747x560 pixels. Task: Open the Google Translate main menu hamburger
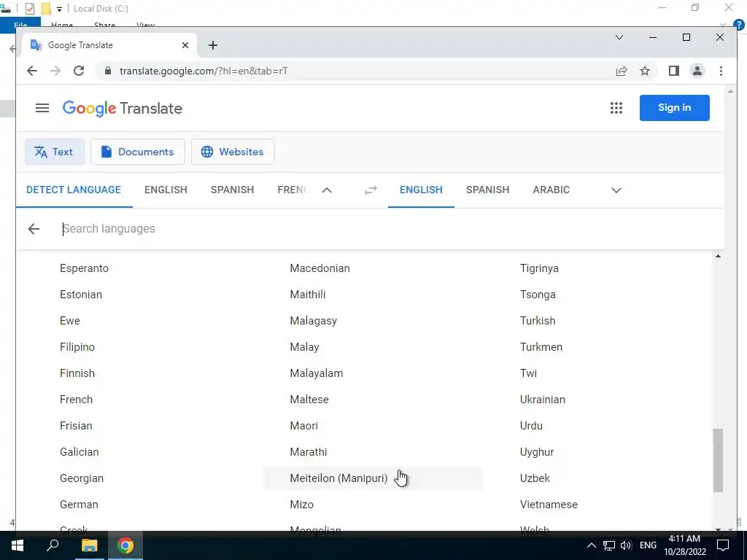point(42,108)
